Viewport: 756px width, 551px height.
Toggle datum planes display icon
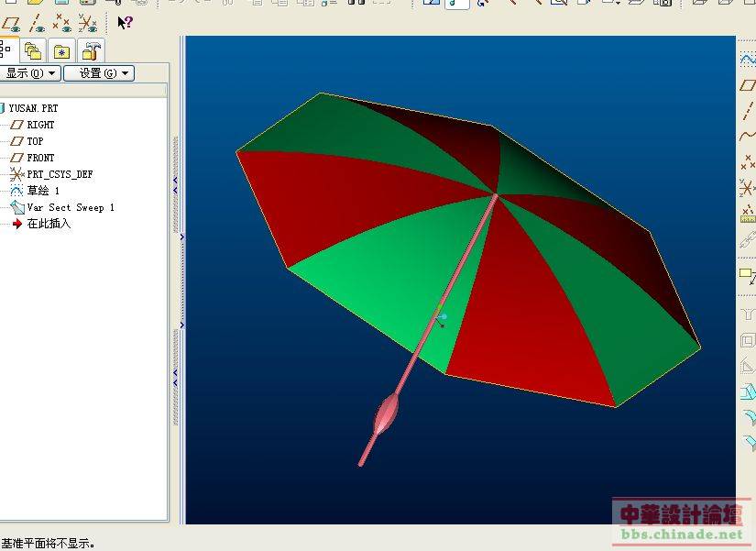[x=11, y=22]
